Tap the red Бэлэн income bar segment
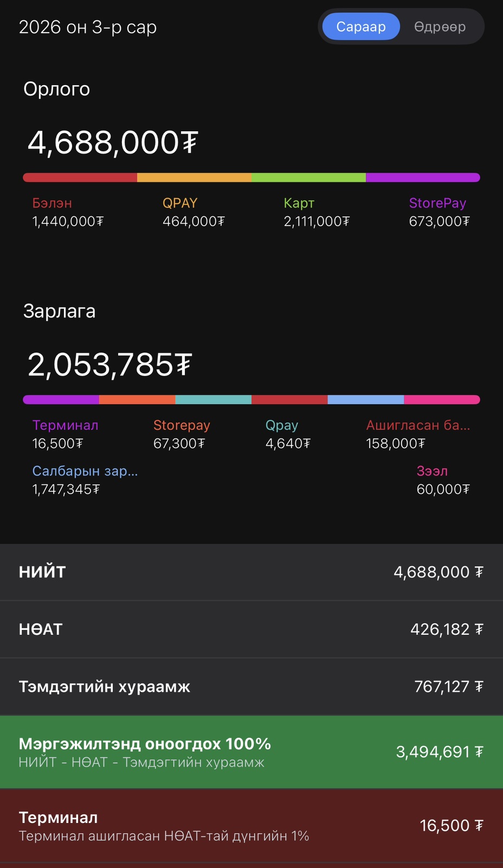The height and width of the screenshot is (868, 503). [80, 177]
